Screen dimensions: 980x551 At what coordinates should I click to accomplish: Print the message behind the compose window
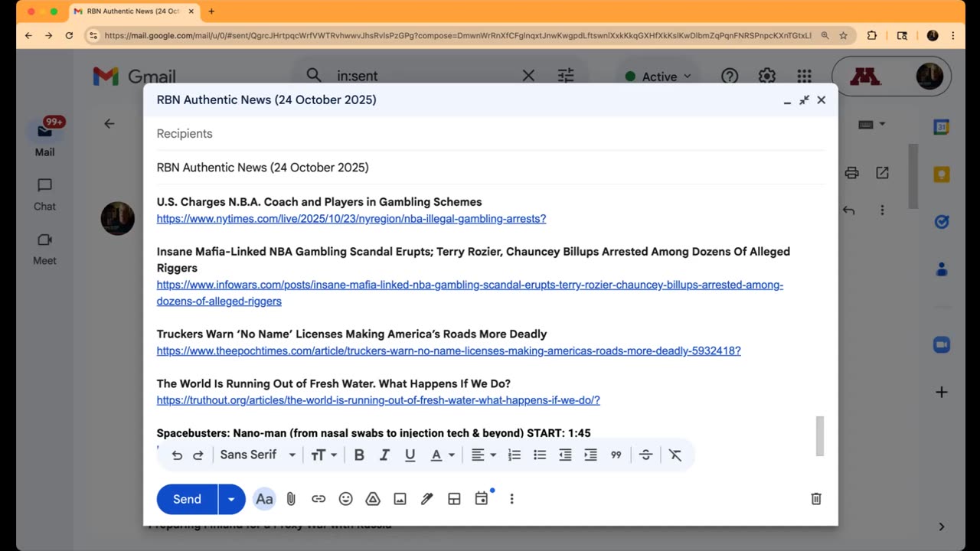[851, 173]
